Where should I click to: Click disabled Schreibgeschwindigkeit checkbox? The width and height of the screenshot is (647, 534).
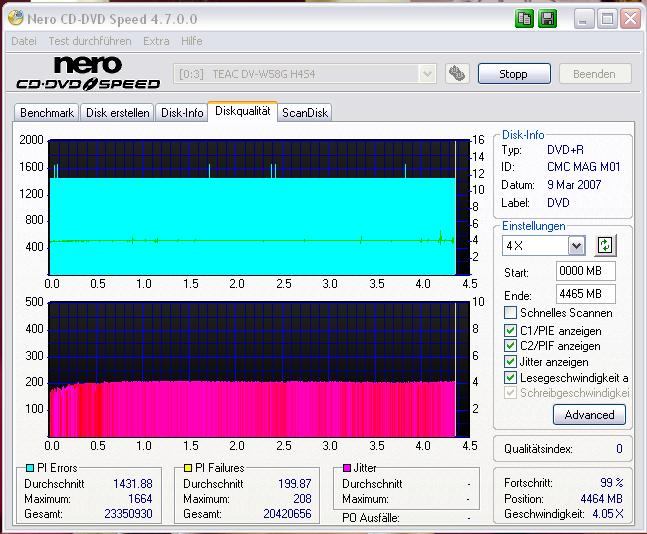coord(510,392)
